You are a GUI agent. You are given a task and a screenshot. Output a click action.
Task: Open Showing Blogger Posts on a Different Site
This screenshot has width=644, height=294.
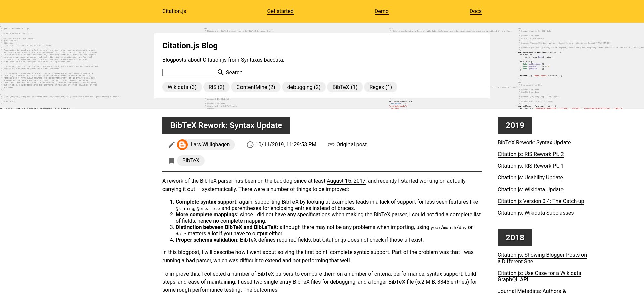pyautogui.click(x=542, y=258)
